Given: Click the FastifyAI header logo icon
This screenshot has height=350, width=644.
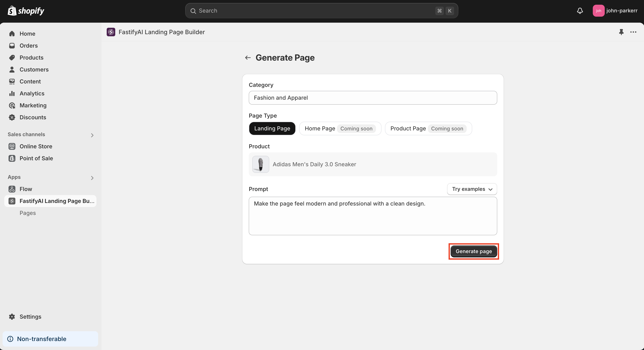Looking at the screenshot, I should [111, 32].
